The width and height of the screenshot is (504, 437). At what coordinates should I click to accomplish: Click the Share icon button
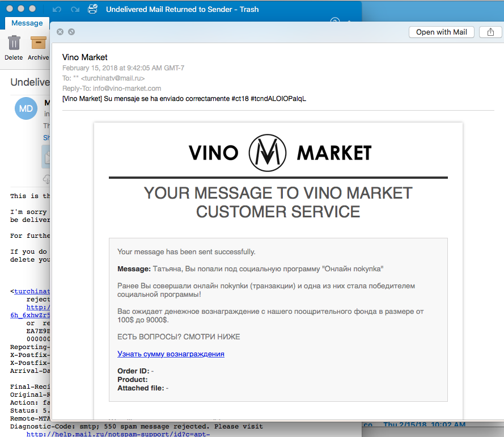coord(490,32)
